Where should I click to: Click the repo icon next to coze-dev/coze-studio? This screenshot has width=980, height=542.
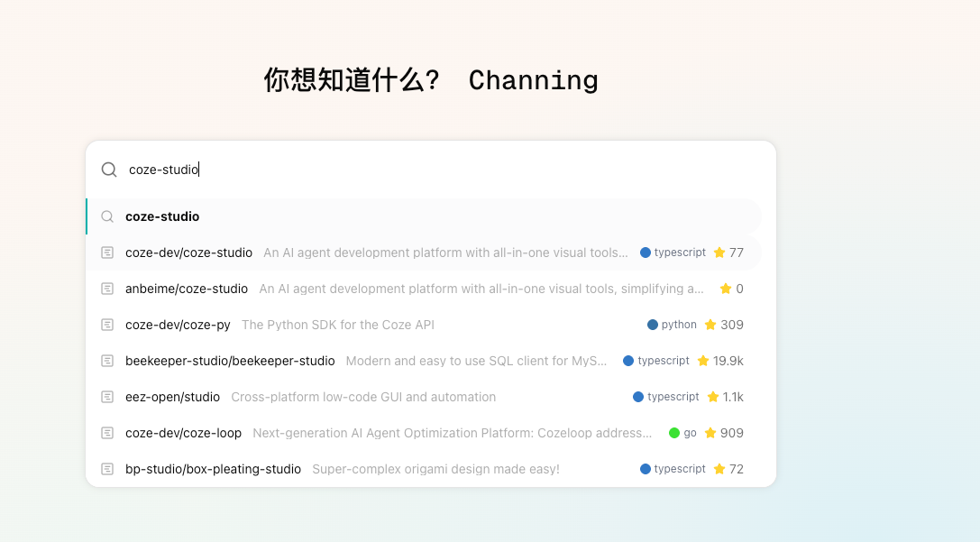click(x=107, y=253)
